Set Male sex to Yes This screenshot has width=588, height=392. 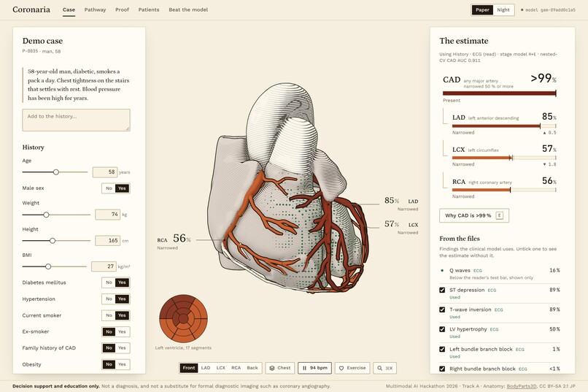(122, 188)
